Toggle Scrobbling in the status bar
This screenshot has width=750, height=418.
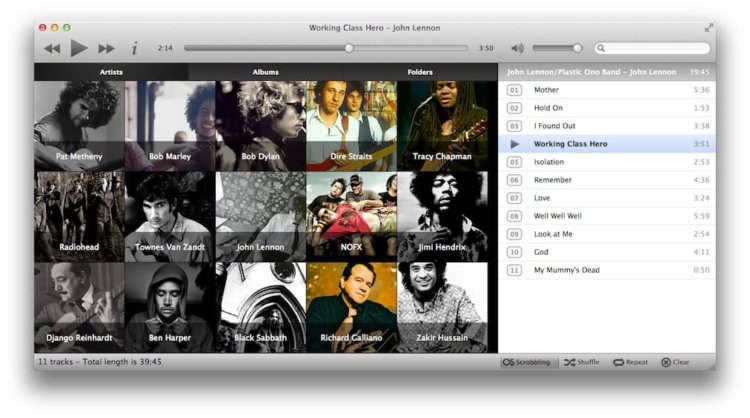527,362
